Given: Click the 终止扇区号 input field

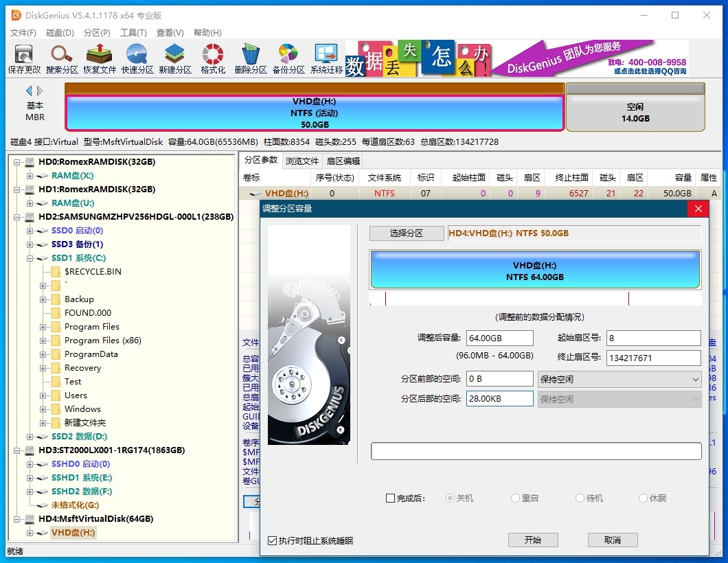Looking at the screenshot, I should [x=653, y=358].
